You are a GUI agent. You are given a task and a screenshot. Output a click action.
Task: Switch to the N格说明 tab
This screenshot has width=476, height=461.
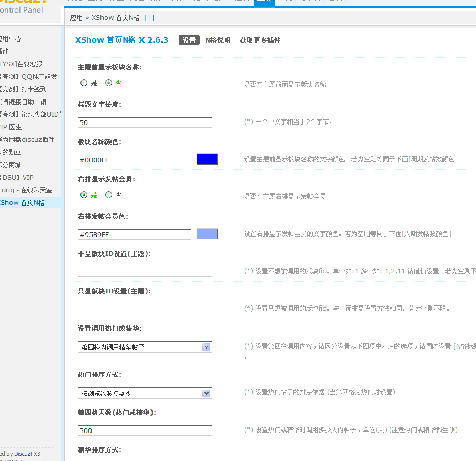[x=218, y=39]
